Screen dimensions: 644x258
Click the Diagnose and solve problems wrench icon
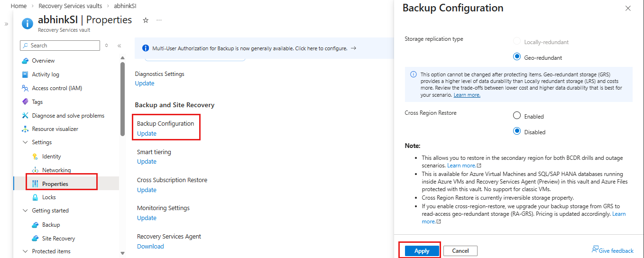(25, 116)
